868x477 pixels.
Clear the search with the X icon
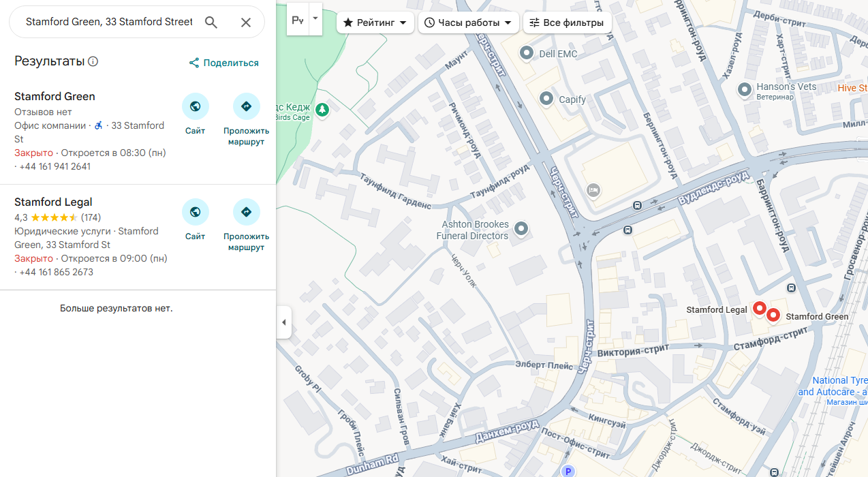click(x=246, y=22)
